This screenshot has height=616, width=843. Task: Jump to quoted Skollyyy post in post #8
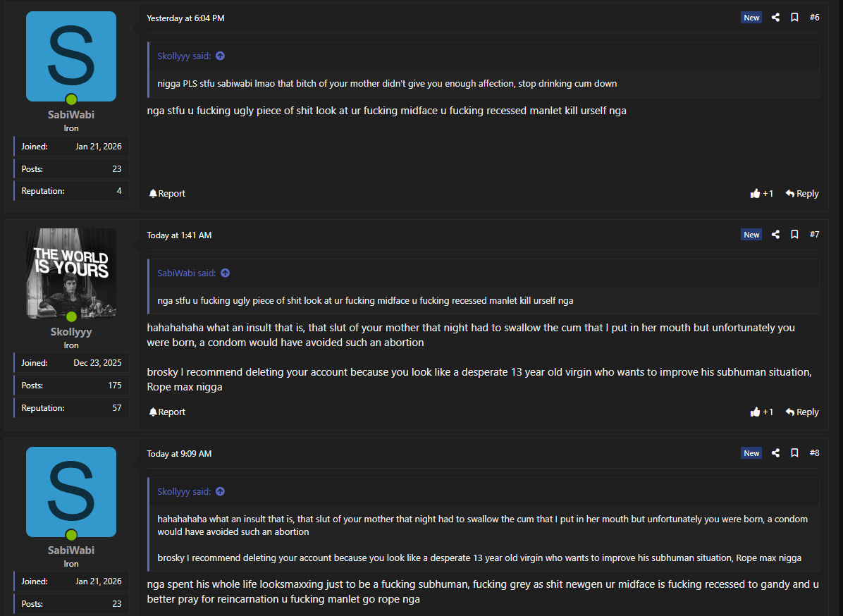[220, 492]
